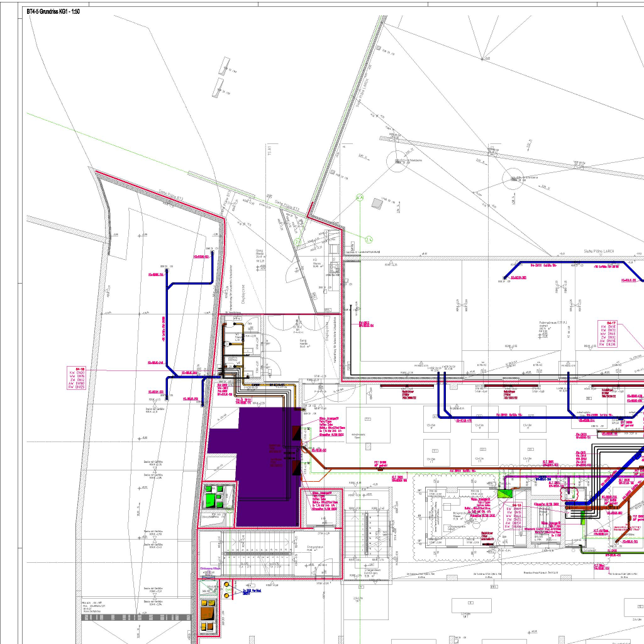Click the right manhole circle symbol
The image size is (644, 644).
click(513, 179)
